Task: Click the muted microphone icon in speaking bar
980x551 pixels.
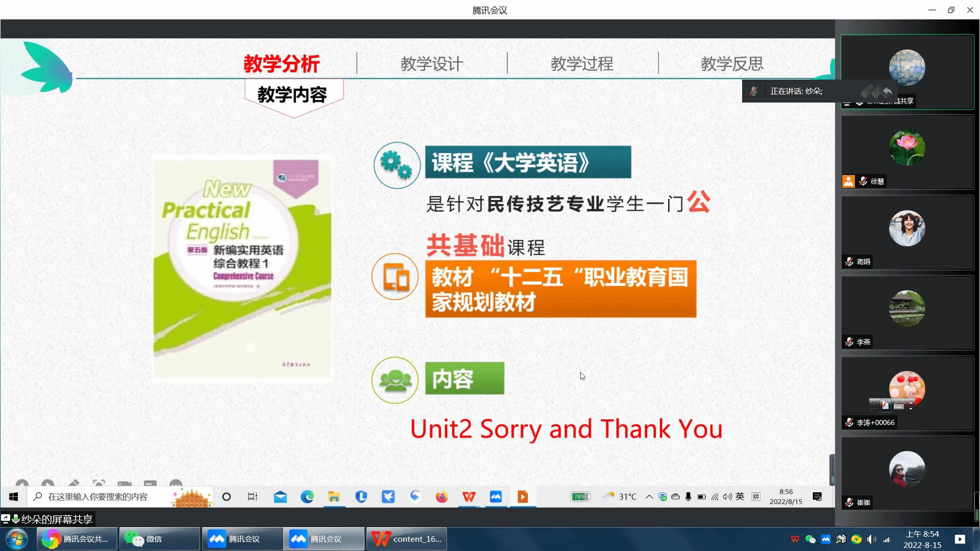Action: 753,91
